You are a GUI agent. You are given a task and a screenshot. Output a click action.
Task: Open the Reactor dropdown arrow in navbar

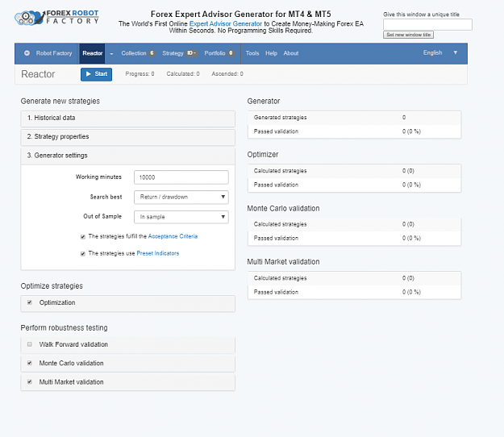click(x=111, y=54)
